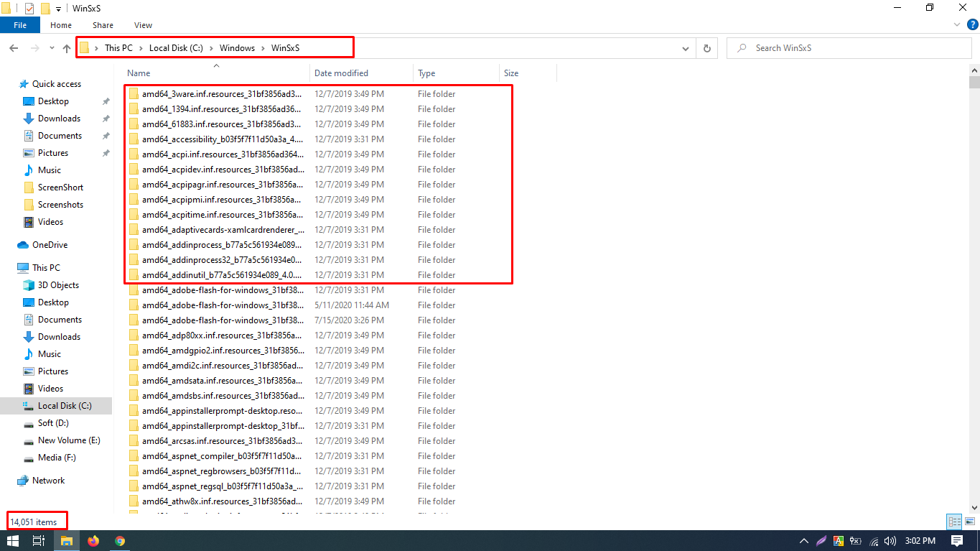Viewport: 980px width, 551px height.
Task: Open the Wi-Fi network tray icon
Action: point(874,541)
